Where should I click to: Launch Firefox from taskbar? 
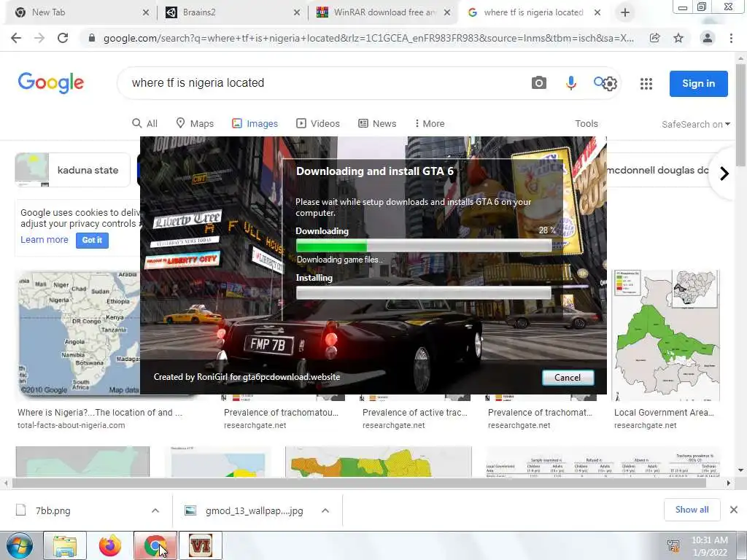click(110, 545)
